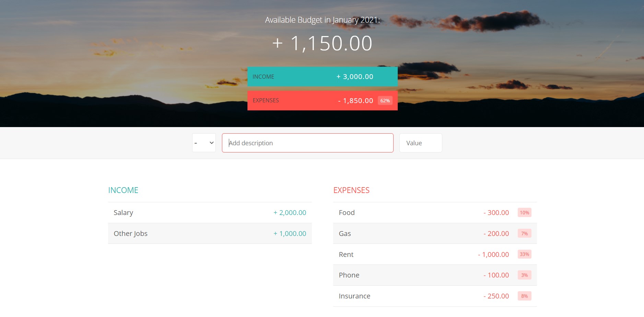Click the - 200.00 Gas amount
This screenshot has height=317, width=644.
496,234
